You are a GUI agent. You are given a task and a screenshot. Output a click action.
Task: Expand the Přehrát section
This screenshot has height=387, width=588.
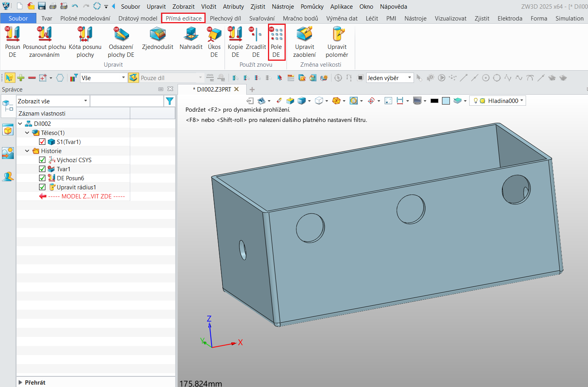coord(21,382)
